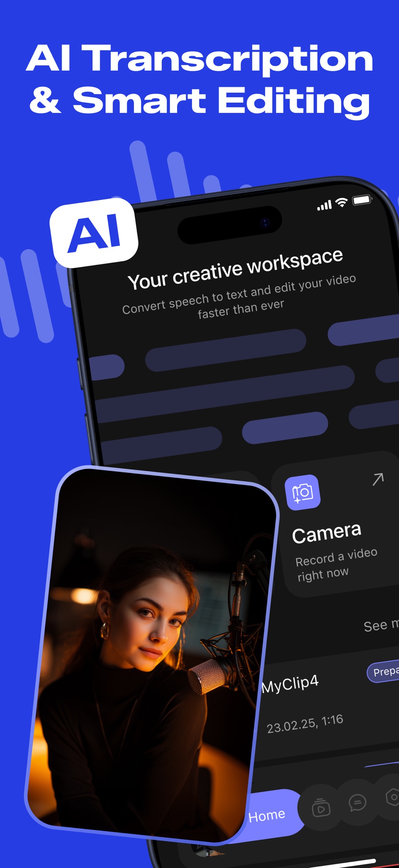Click the 'See m…' link

point(381,625)
